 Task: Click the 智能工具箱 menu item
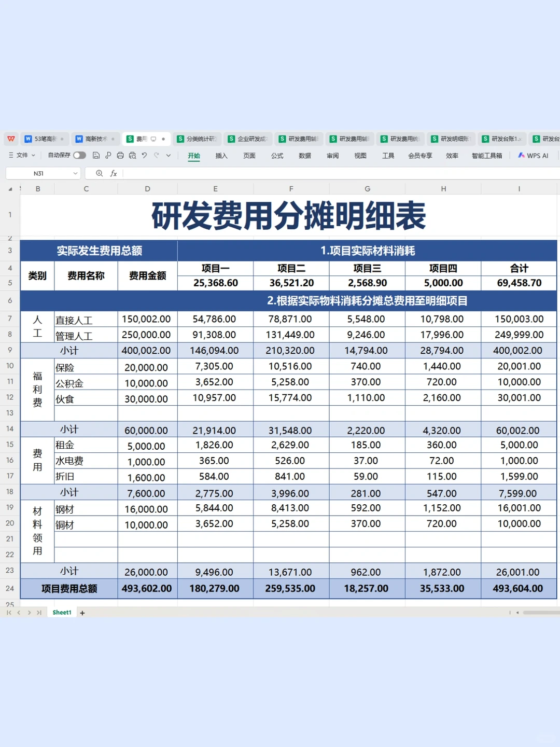487,156
